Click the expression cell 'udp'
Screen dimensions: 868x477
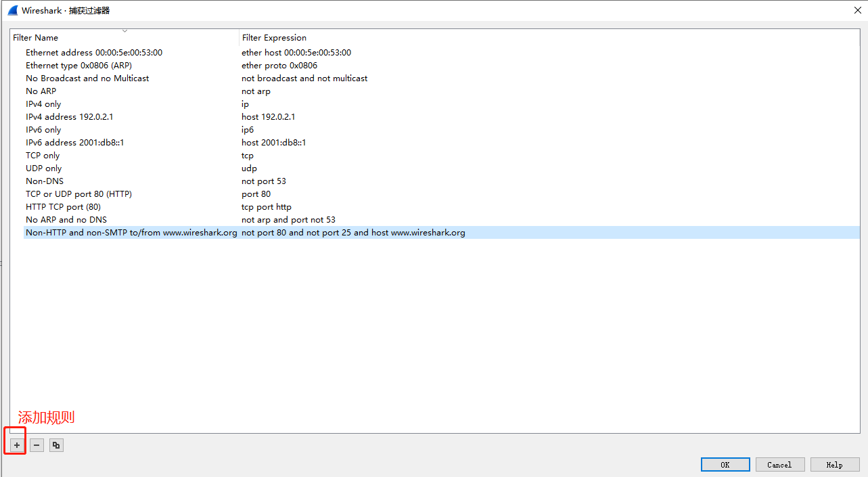tap(249, 168)
